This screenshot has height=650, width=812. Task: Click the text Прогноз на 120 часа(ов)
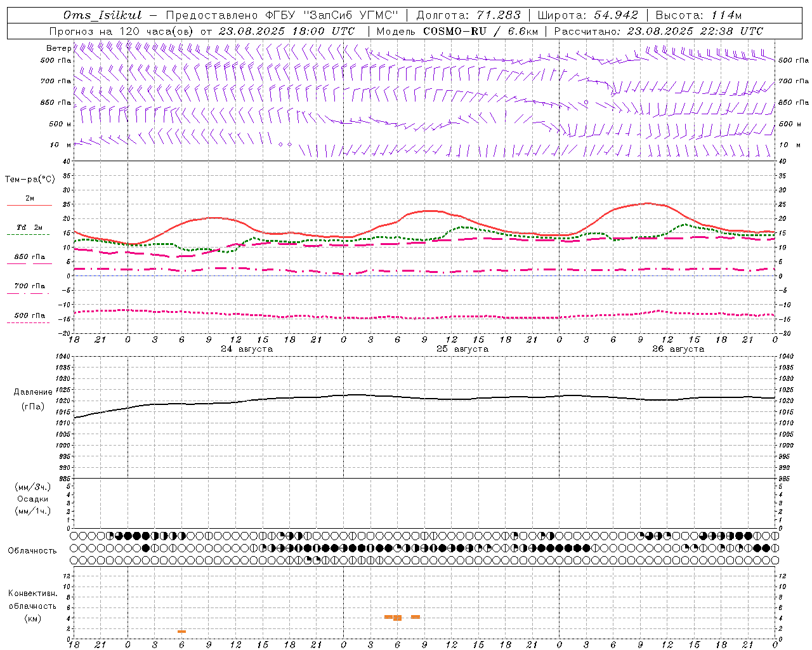(122, 31)
